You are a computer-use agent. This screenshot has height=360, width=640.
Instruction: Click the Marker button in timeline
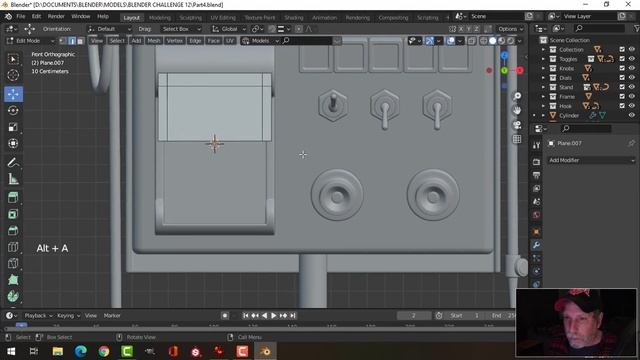pyautogui.click(x=112, y=316)
